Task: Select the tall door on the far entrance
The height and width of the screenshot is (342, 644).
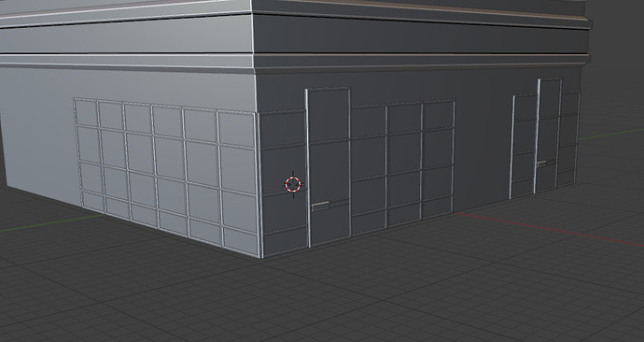Action: coord(548,135)
